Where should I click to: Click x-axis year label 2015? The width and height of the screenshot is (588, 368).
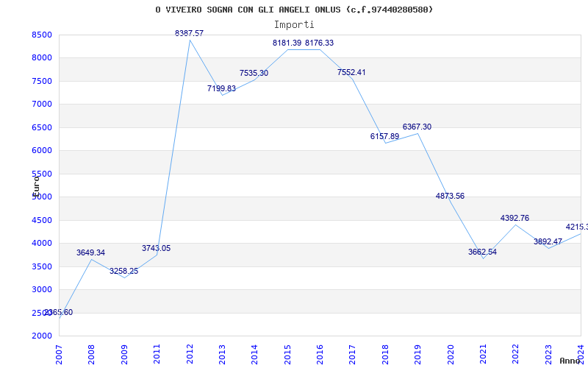point(287,355)
